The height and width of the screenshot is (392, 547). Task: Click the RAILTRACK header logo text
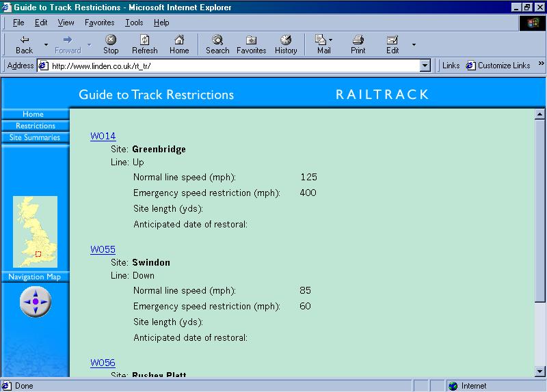click(x=382, y=94)
